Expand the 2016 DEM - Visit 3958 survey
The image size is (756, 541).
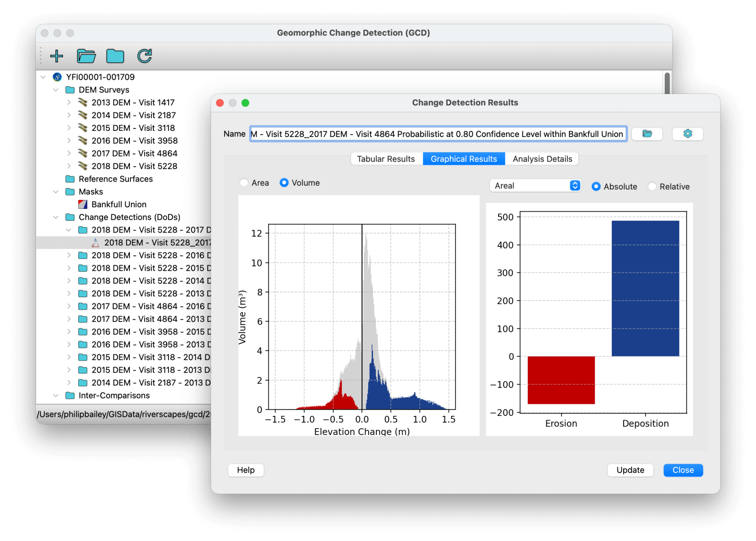click(x=69, y=140)
